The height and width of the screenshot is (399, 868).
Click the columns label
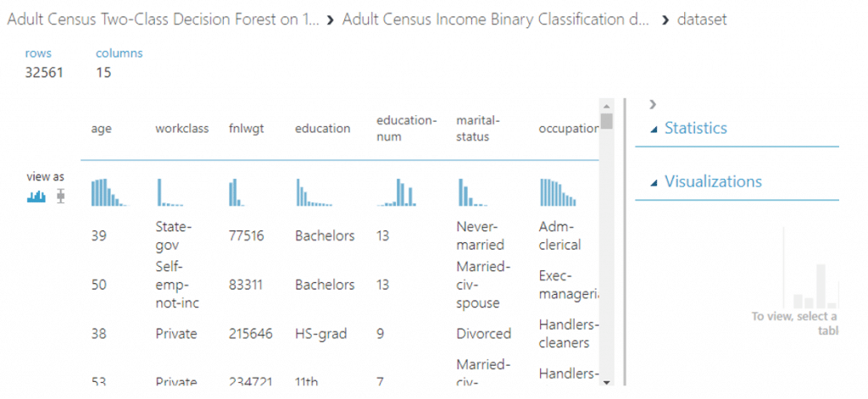tap(119, 53)
